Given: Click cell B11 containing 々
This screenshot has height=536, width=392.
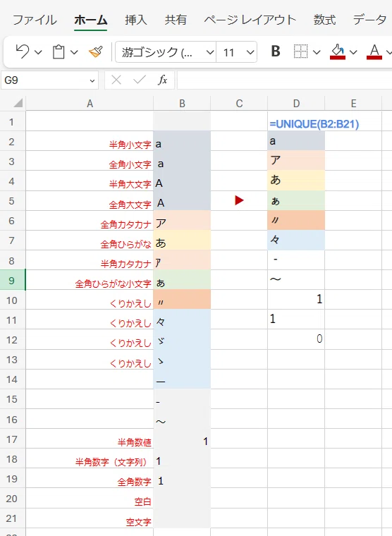Looking at the screenshot, I should pos(182,319).
